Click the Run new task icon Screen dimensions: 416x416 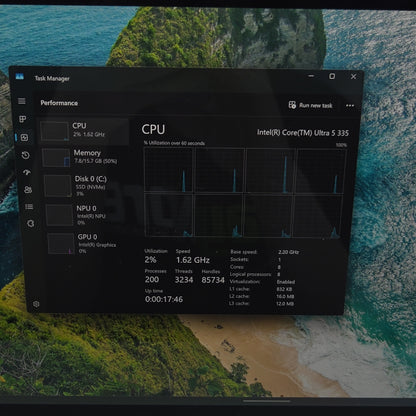coord(292,105)
